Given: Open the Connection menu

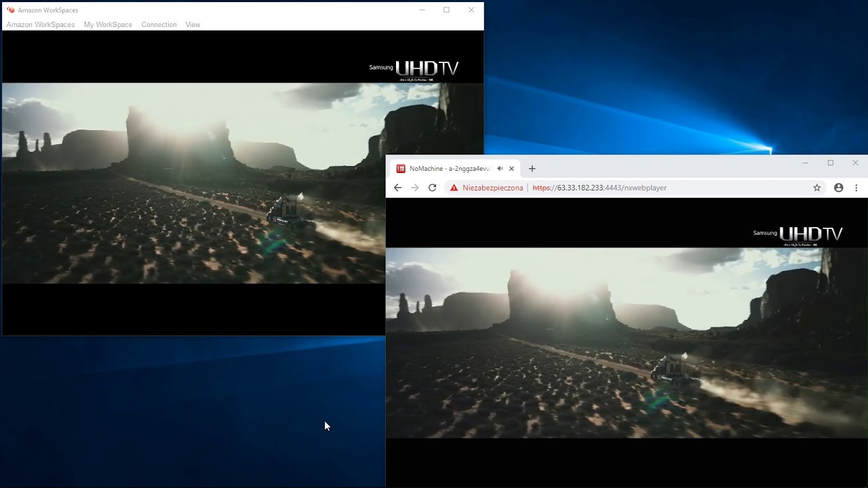Looking at the screenshot, I should (x=159, y=24).
